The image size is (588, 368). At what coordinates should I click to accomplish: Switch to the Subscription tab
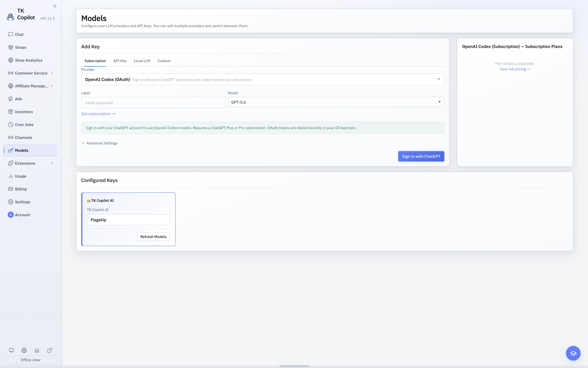pos(95,61)
